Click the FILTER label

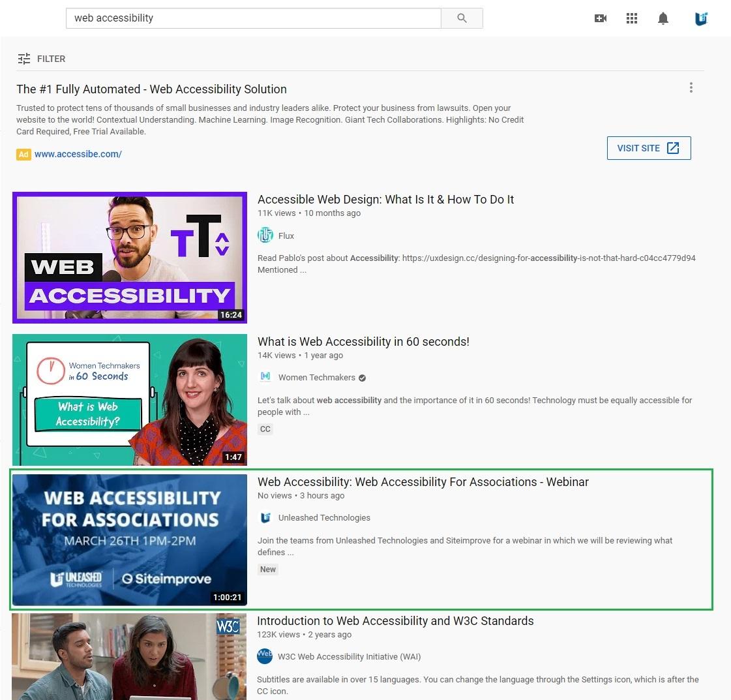coord(52,59)
